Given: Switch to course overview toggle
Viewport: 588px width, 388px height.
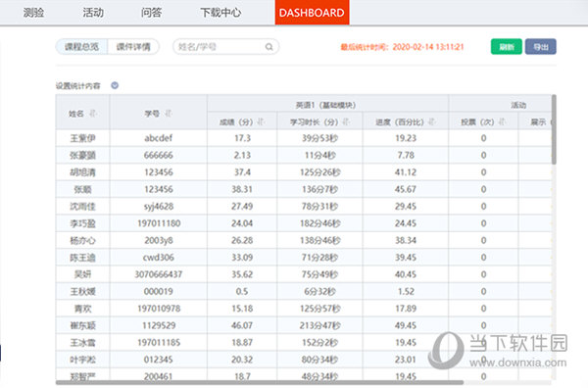Looking at the screenshot, I should pos(81,47).
